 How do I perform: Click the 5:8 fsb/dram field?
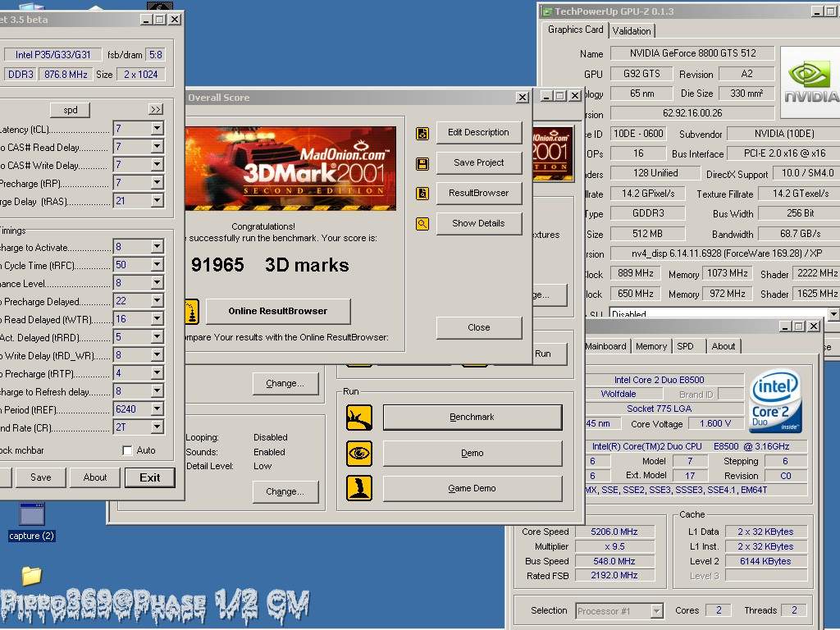[x=156, y=55]
